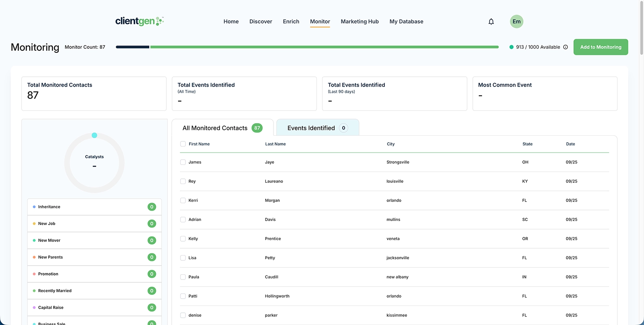
Task: Click the monitor usage progress bar
Action: [x=307, y=47]
